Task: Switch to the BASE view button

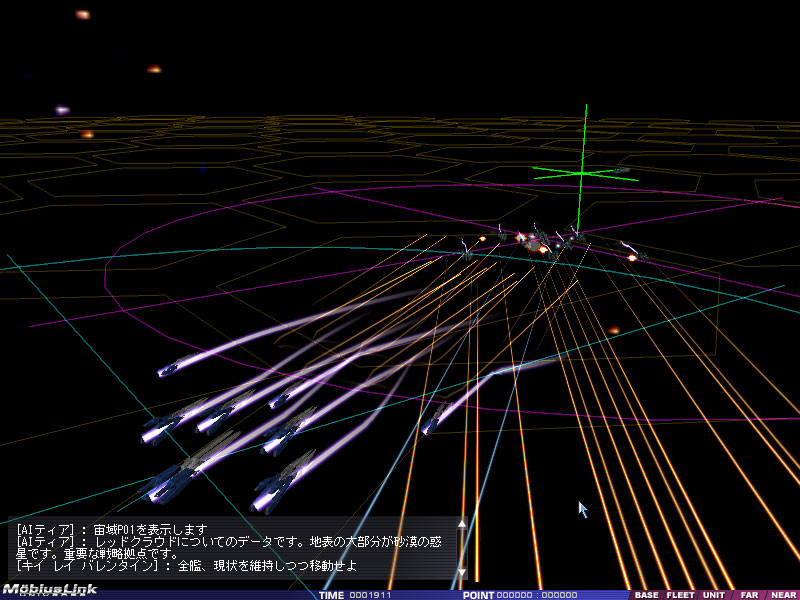Action: pos(646,595)
